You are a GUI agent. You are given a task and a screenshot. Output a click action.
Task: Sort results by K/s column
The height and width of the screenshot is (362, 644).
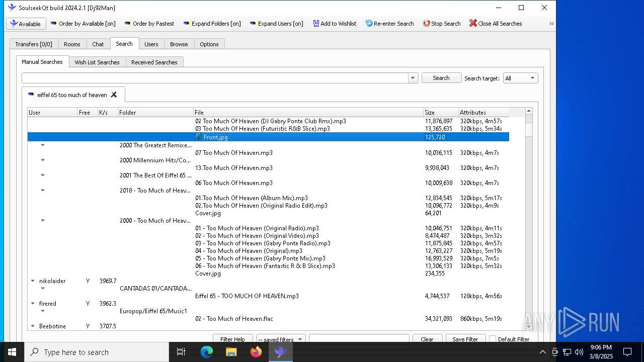(108, 113)
